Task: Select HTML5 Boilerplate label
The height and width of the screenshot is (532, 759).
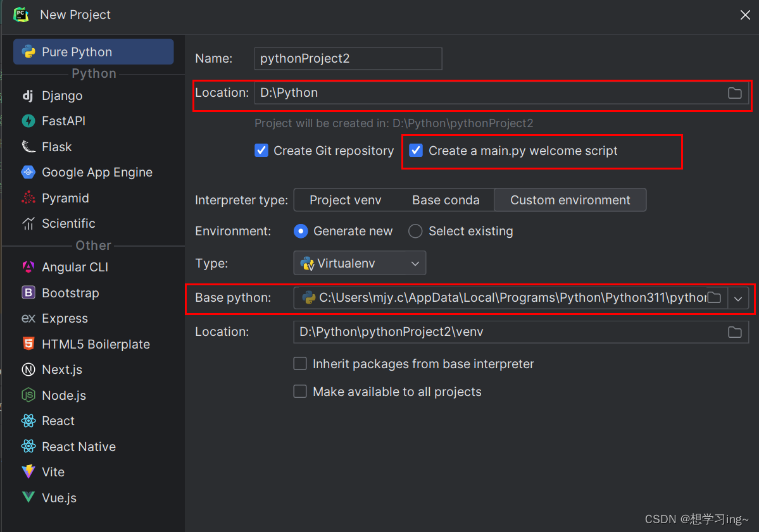Action: tap(96, 344)
